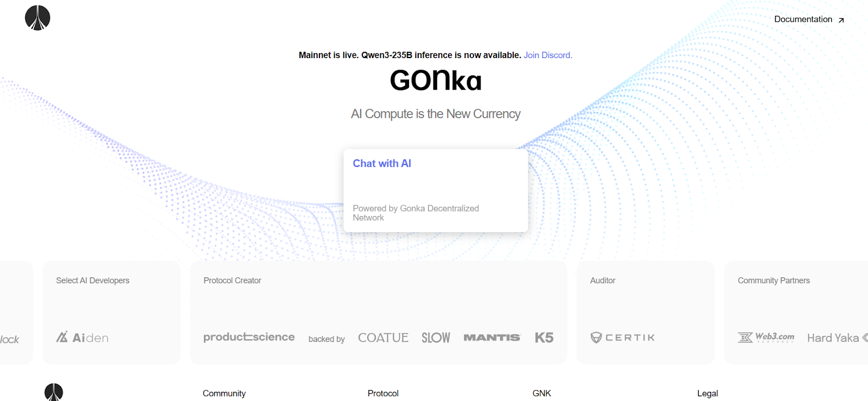Click the product science logo

[249, 337]
